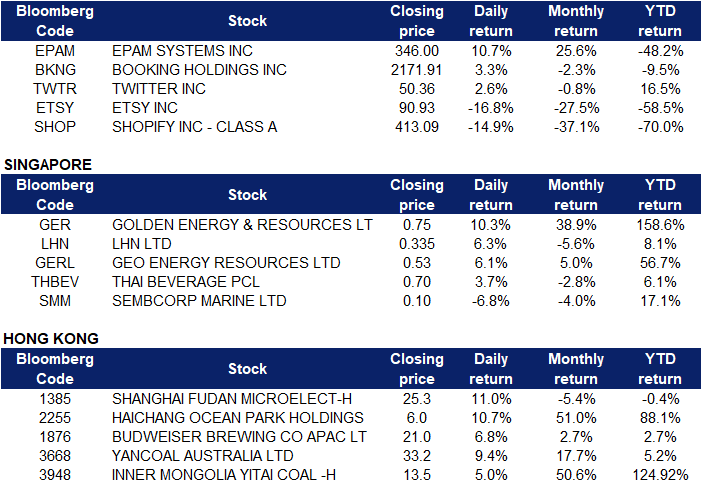Screen dimensions: 701x484
Task: Select SEMBCORP MARINE LTD stock name
Action: pyautogui.click(x=199, y=301)
